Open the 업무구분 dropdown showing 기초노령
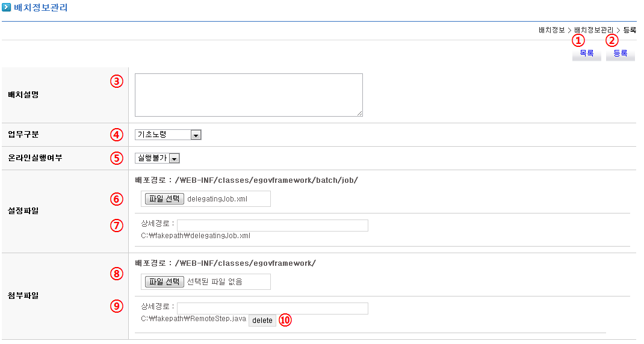This screenshot has height=344, width=644. 168,135
